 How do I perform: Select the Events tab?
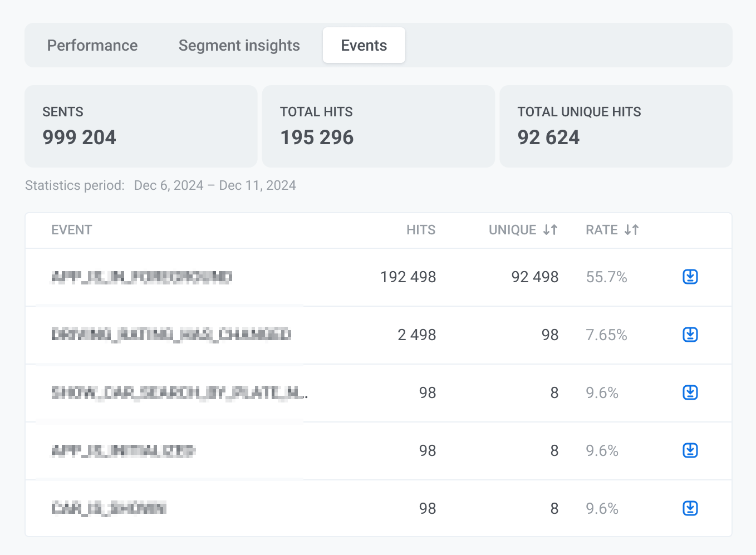(364, 45)
